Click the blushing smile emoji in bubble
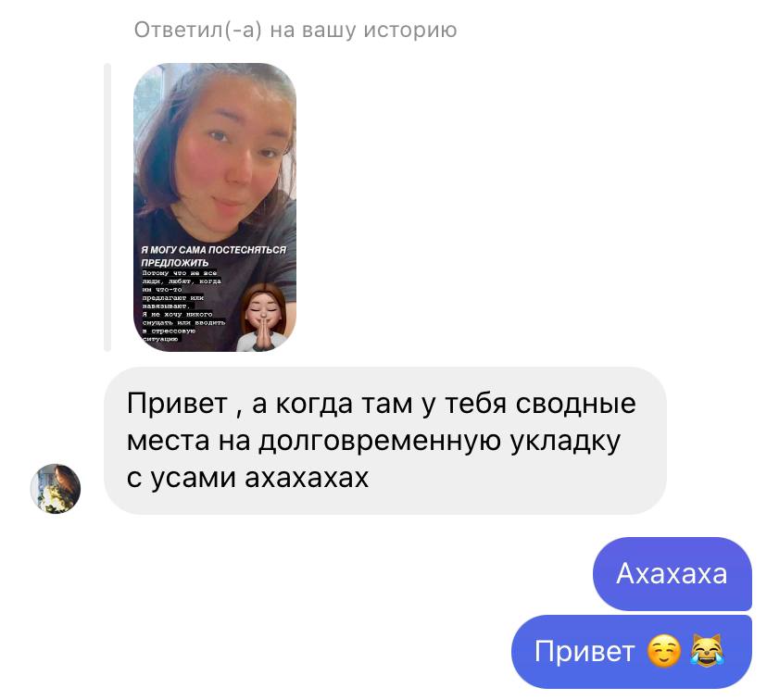This screenshot has height=700, width=767. tap(664, 652)
